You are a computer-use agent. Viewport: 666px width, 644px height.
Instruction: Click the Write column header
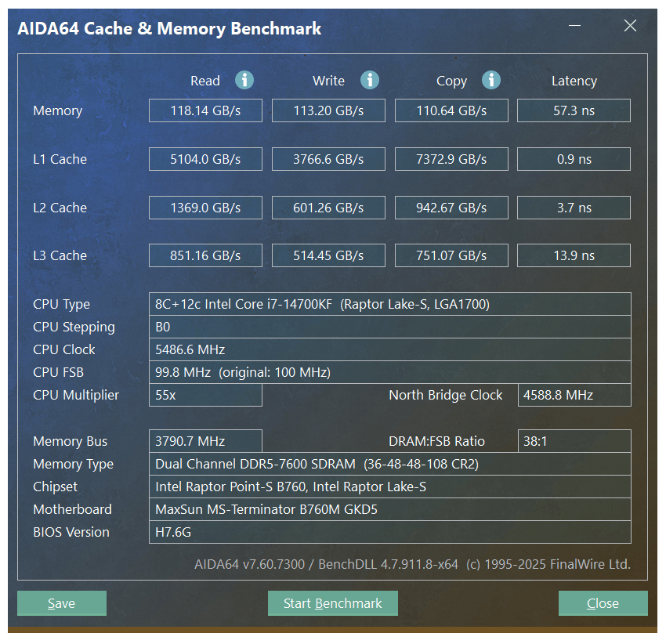point(328,81)
